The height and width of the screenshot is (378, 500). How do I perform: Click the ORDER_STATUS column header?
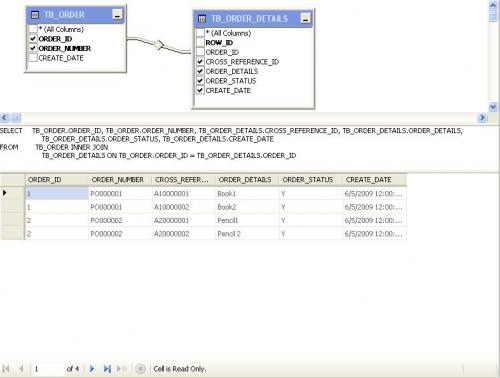[x=307, y=180]
